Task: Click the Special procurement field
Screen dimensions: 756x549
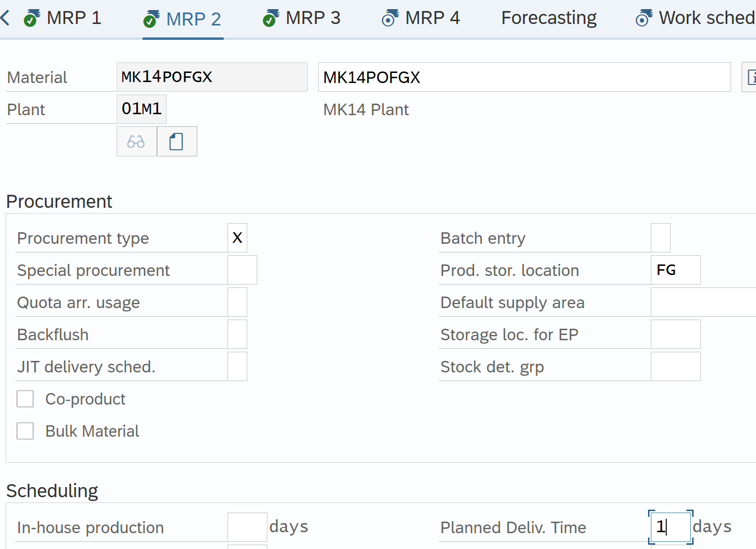Action: point(242,270)
